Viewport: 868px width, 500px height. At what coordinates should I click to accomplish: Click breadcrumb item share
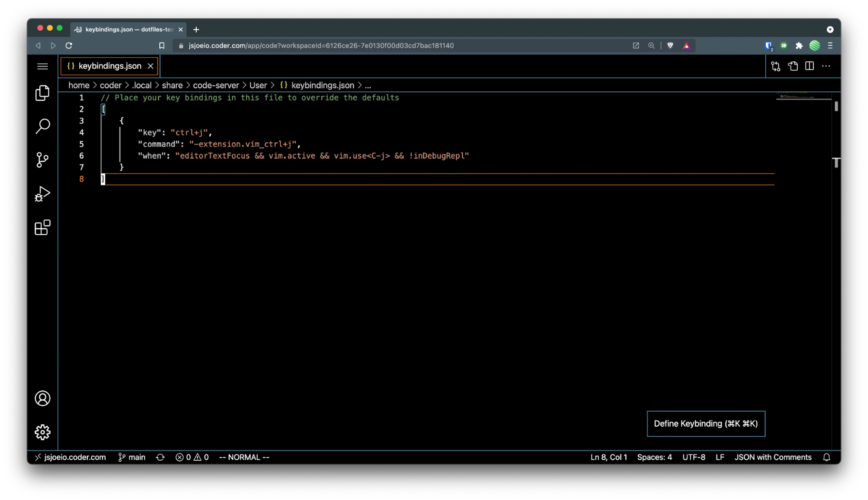172,85
